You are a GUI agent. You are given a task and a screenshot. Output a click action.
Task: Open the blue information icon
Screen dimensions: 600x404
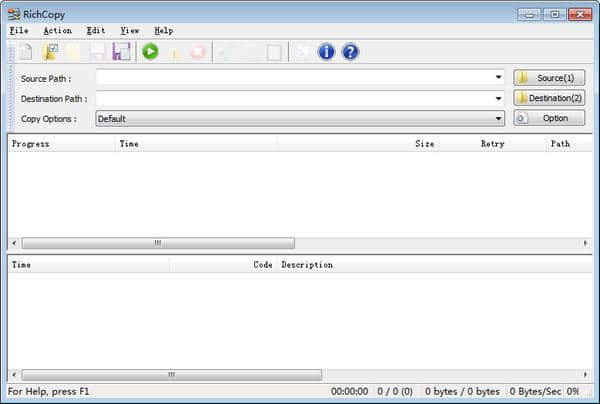pos(326,52)
